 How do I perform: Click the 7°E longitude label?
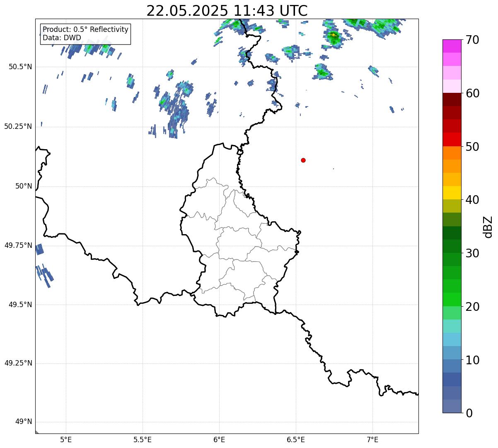tap(372, 439)
